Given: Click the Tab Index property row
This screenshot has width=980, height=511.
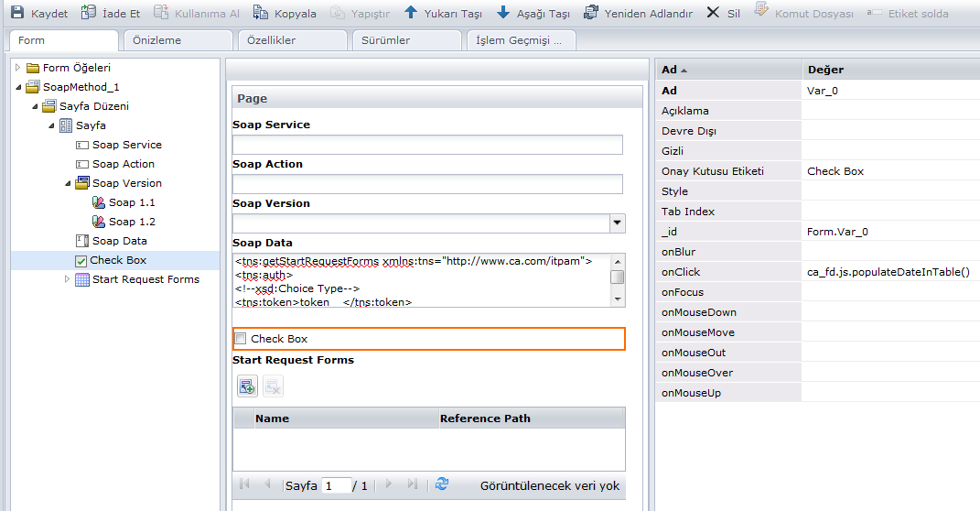Looking at the screenshot, I should (817, 212).
